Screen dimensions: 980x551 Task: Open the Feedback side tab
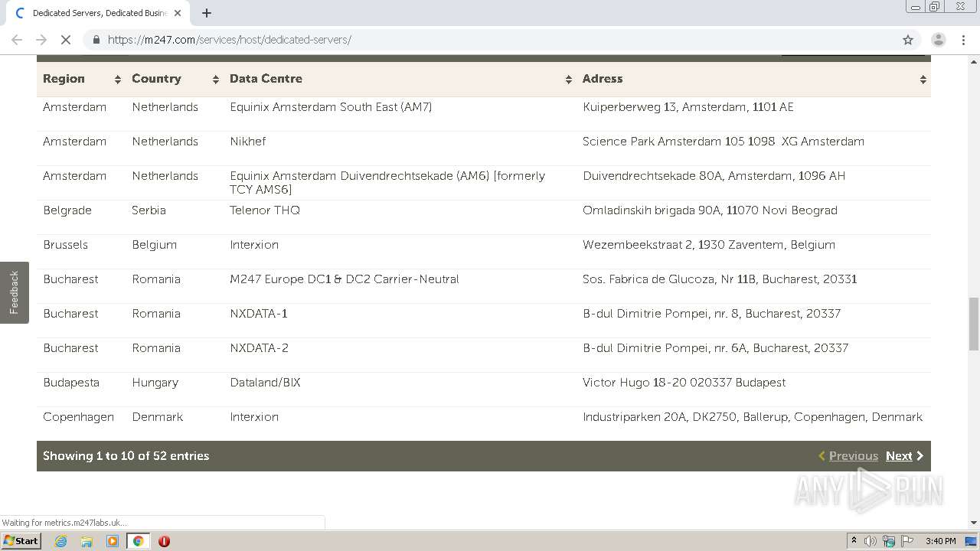coord(14,292)
